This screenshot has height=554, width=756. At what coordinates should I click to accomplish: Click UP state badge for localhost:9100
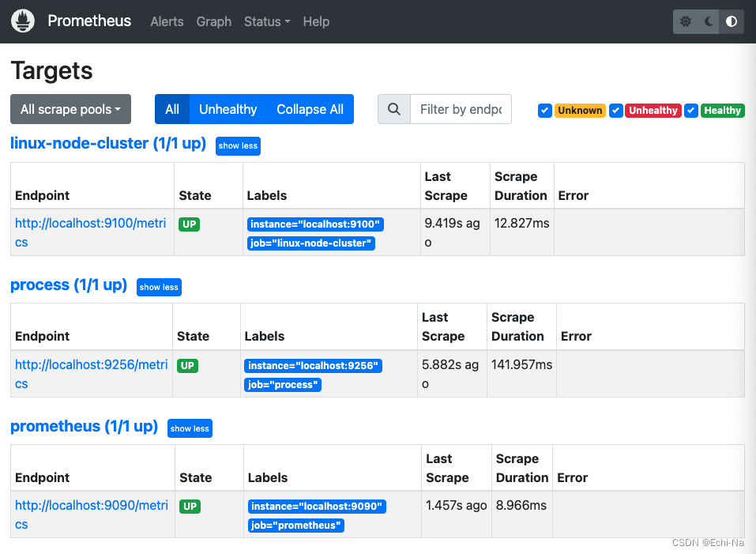point(189,224)
